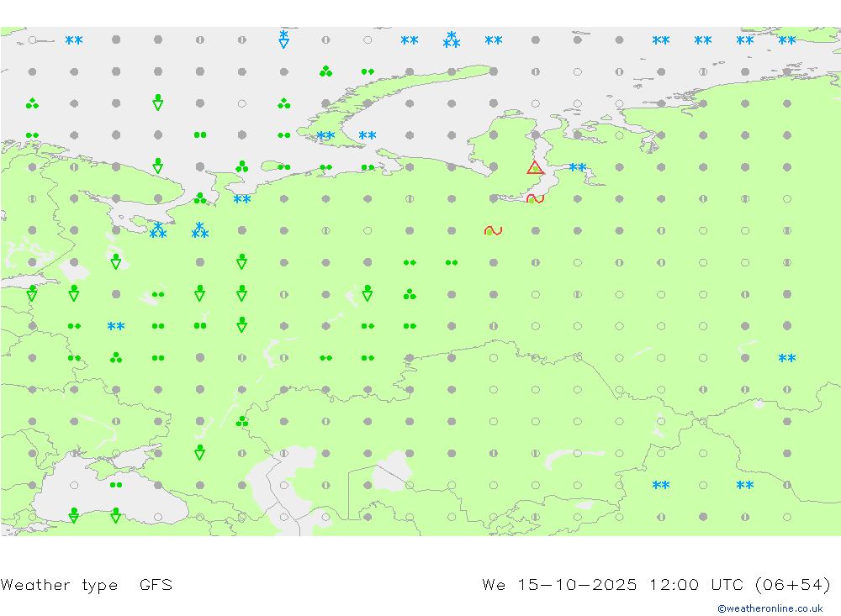
Task: Select the 'Weather type GFS' caption
Action: [x=87, y=584]
